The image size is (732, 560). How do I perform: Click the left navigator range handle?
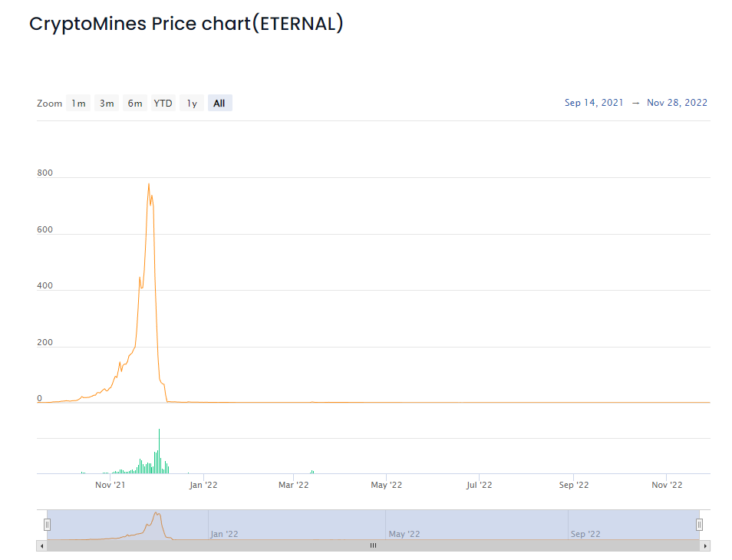(x=47, y=525)
